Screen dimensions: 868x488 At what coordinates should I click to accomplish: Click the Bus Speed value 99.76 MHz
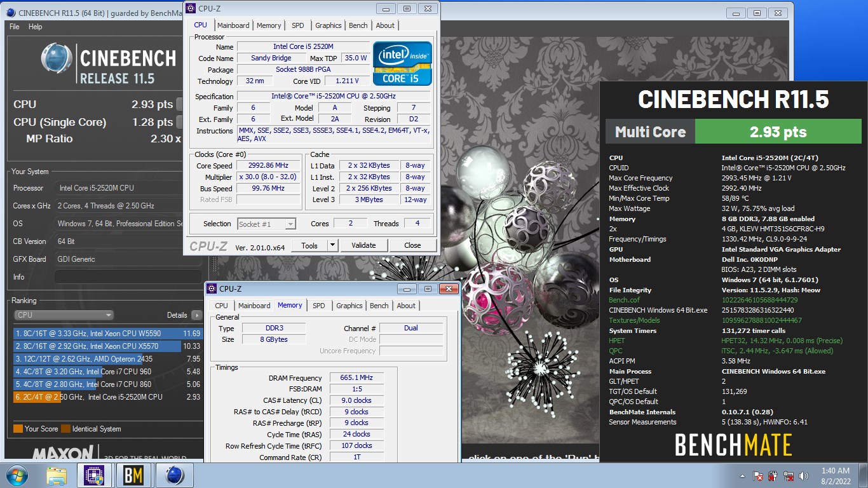(x=268, y=188)
